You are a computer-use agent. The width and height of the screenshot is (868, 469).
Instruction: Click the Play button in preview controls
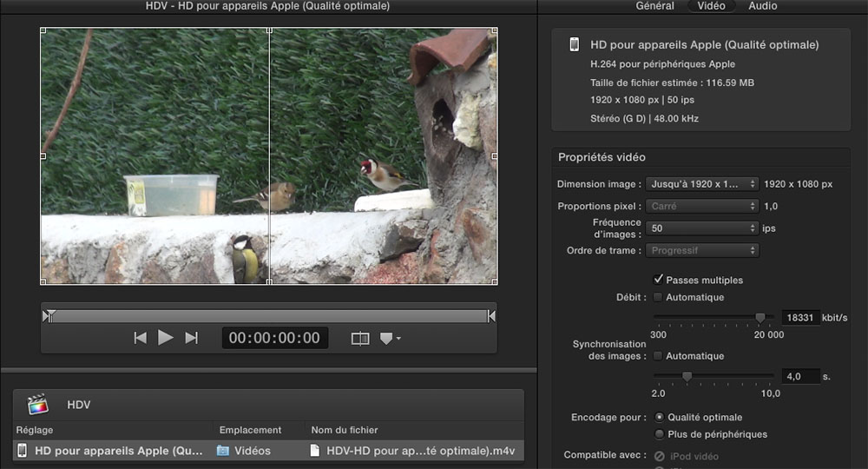(165, 338)
